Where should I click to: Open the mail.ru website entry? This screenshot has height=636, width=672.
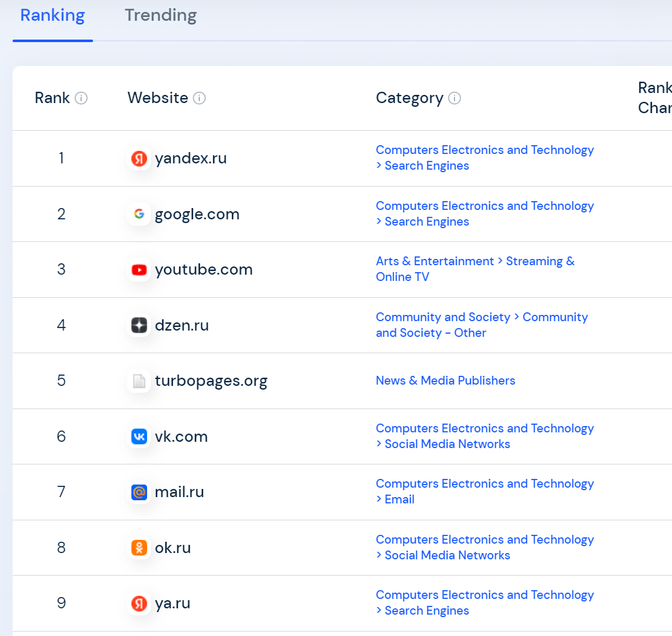coord(180,492)
